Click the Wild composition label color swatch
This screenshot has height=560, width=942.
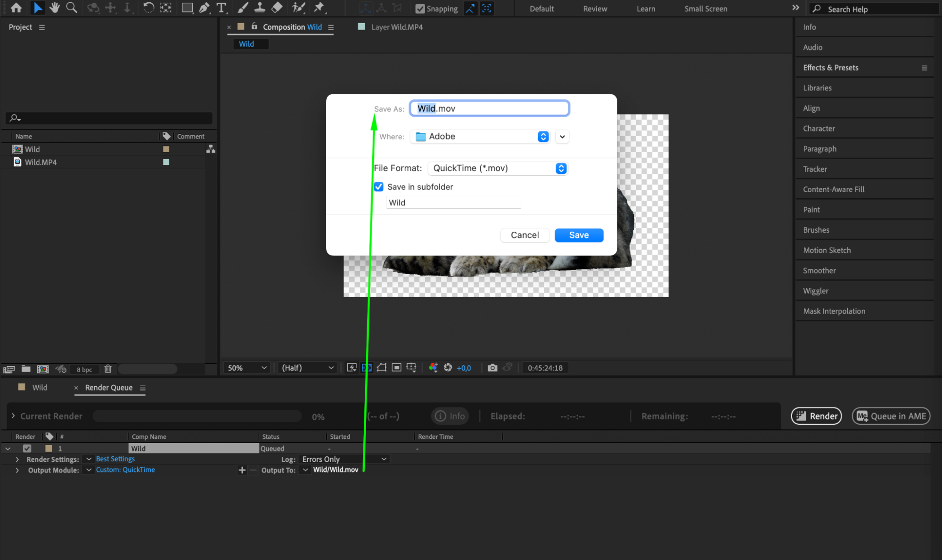click(x=166, y=149)
